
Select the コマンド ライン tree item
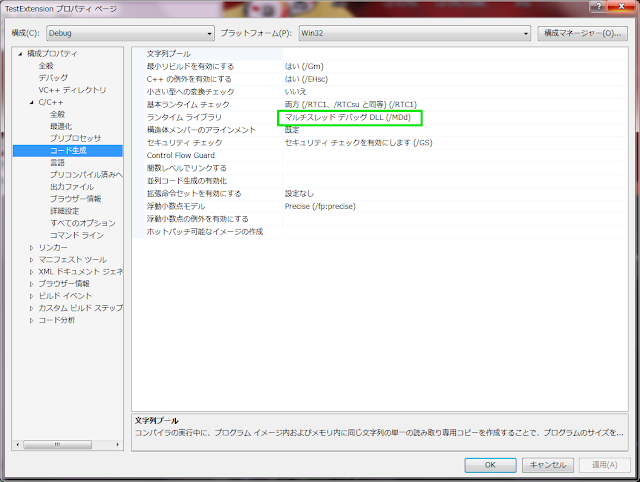tap(77, 235)
